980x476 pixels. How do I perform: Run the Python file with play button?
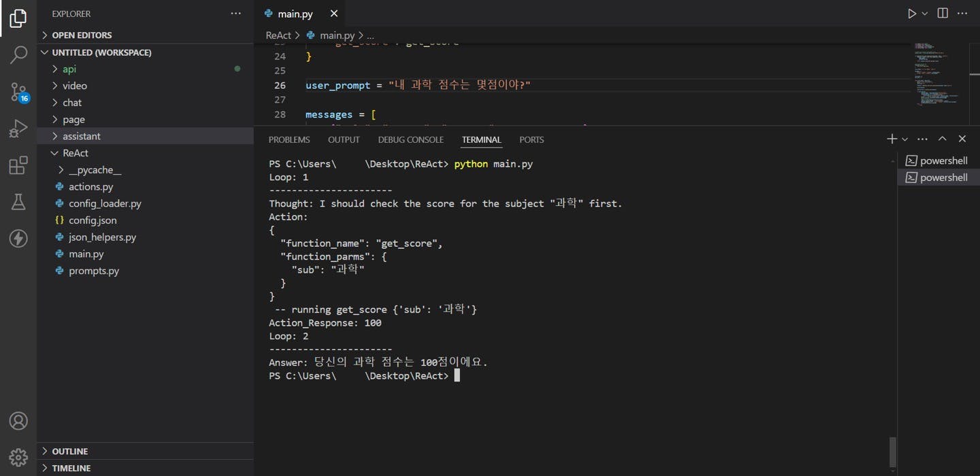[911, 14]
